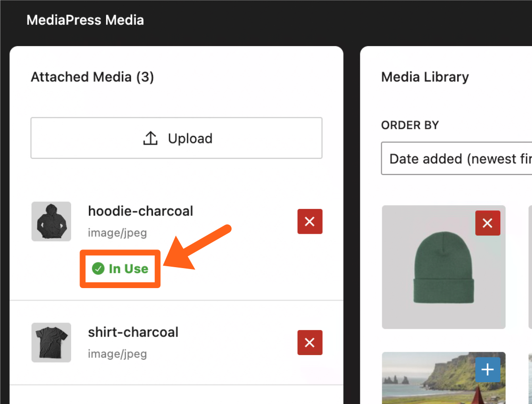Click the Media Library heading
The height and width of the screenshot is (404, 532).
425,77
